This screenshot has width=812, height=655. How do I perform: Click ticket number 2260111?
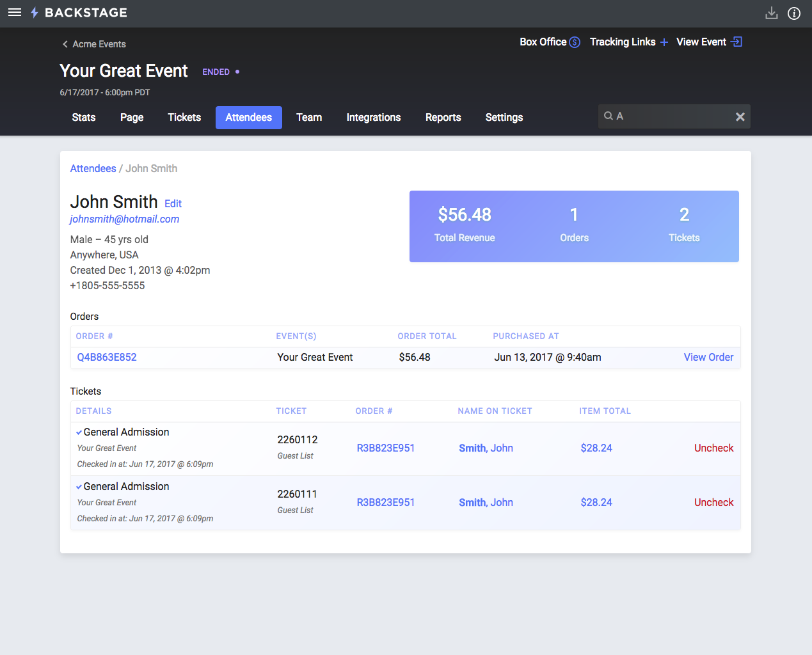coord(298,494)
